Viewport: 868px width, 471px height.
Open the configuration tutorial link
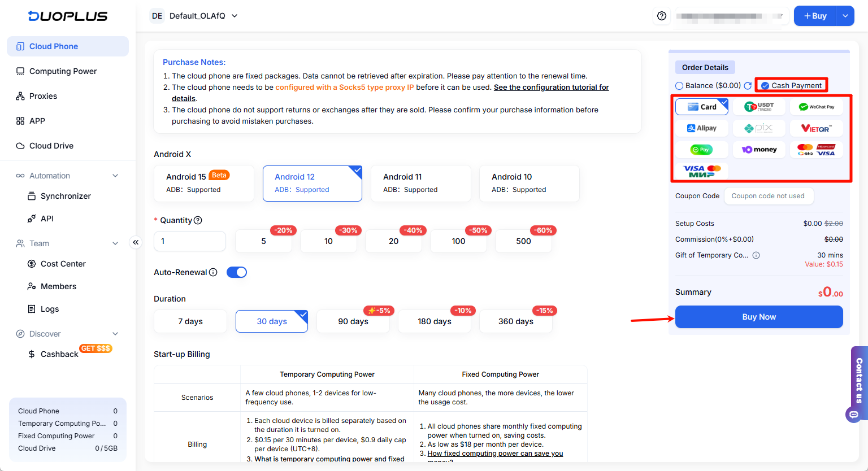point(551,88)
